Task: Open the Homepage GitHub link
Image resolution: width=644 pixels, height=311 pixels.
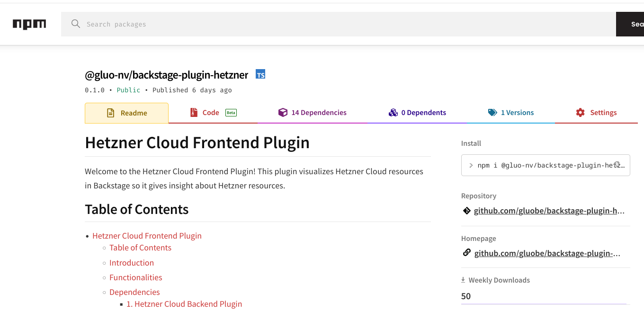Action: point(547,253)
